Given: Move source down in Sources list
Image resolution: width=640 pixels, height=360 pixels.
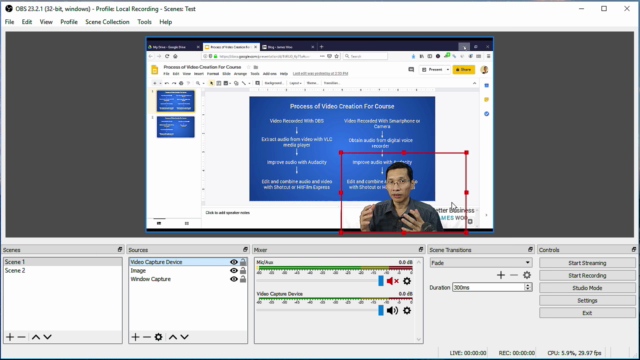Looking at the screenshot, I should pyautogui.click(x=184, y=337).
